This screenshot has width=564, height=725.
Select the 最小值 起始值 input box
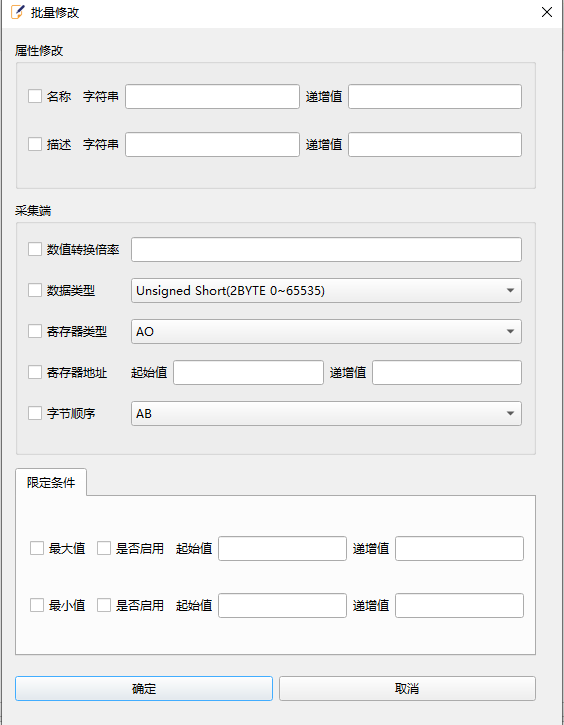[282, 606]
